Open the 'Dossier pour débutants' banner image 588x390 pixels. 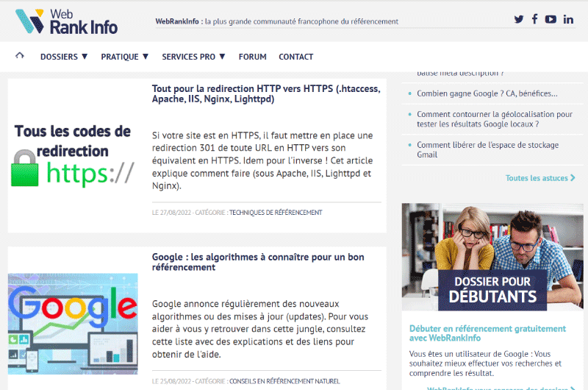point(492,257)
